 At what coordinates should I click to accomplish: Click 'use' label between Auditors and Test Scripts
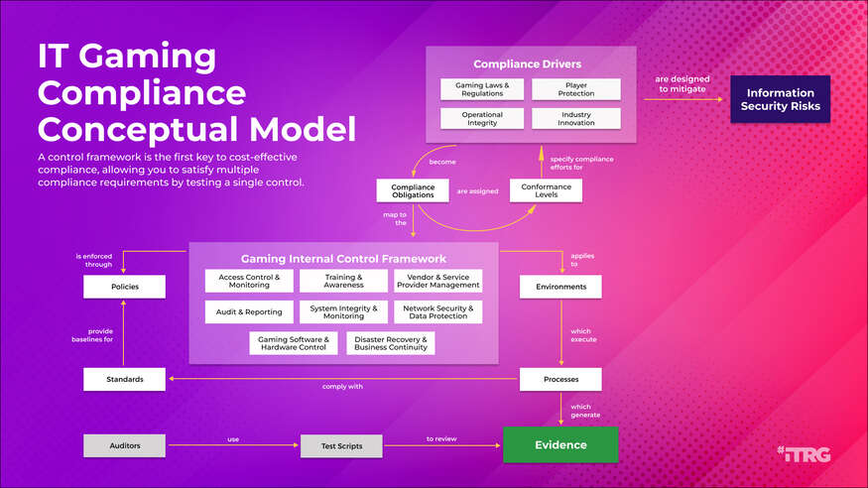(x=233, y=439)
